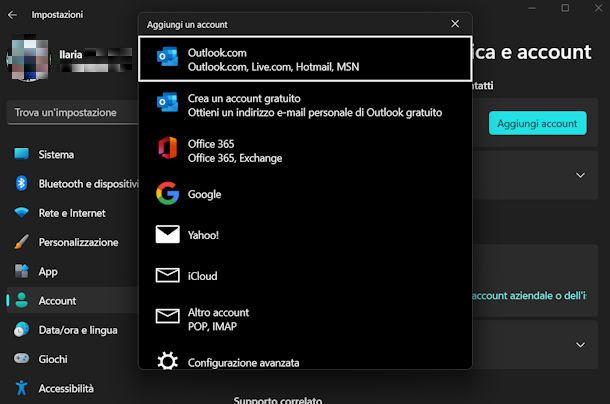Open Bluetooth e dispositivi section
Image resolution: width=610 pixels, height=404 pixels.
pos(72,184)
